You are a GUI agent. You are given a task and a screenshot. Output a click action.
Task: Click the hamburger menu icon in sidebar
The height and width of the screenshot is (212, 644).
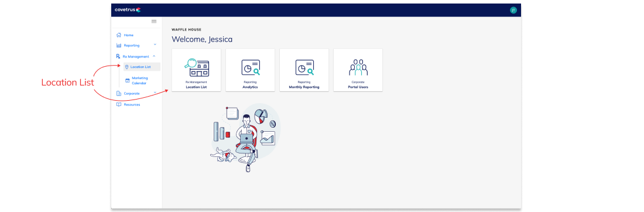(x=154, y=21)
